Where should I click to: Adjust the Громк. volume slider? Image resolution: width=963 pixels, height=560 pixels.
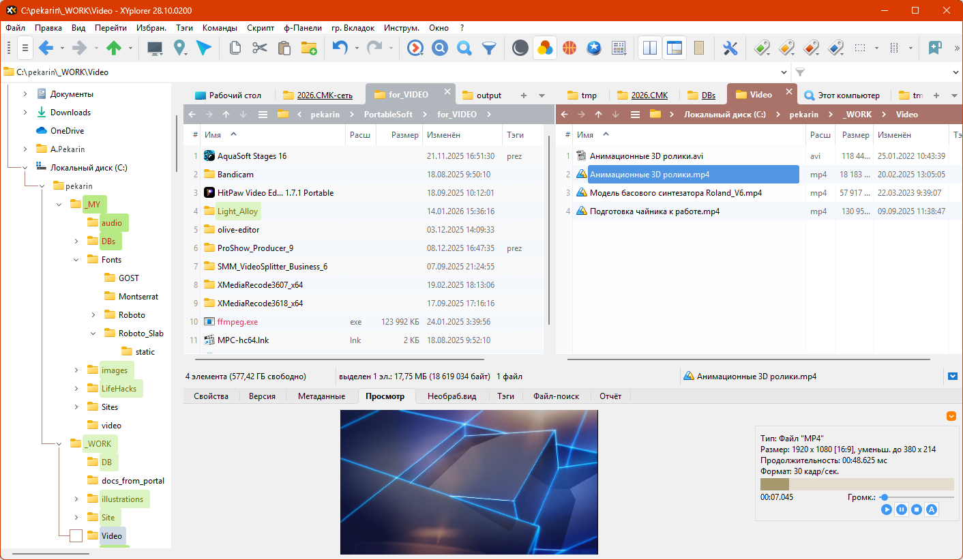(884, 497)
